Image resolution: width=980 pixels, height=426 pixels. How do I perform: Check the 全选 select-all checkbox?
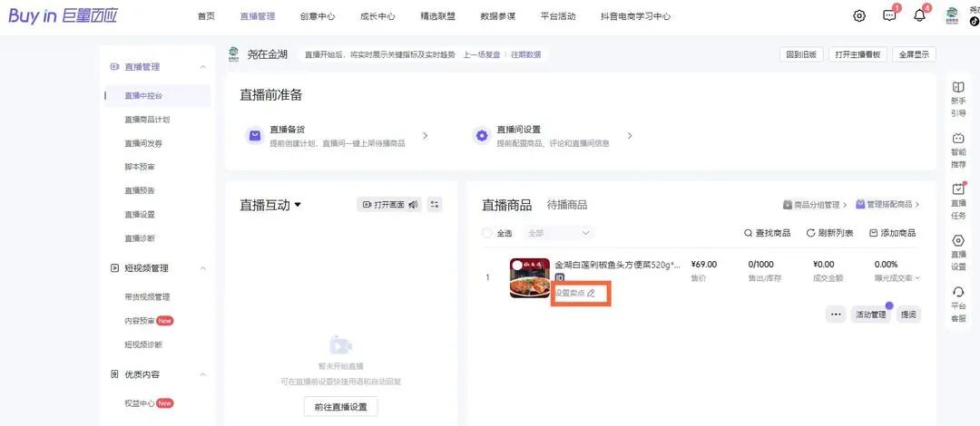tap(487, 233)
